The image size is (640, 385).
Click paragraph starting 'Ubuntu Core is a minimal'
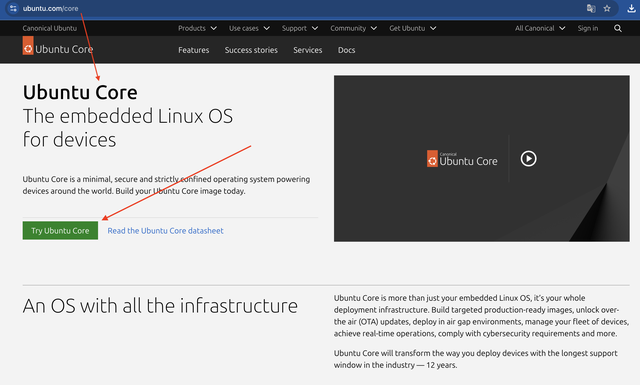(x=166, y=185)
